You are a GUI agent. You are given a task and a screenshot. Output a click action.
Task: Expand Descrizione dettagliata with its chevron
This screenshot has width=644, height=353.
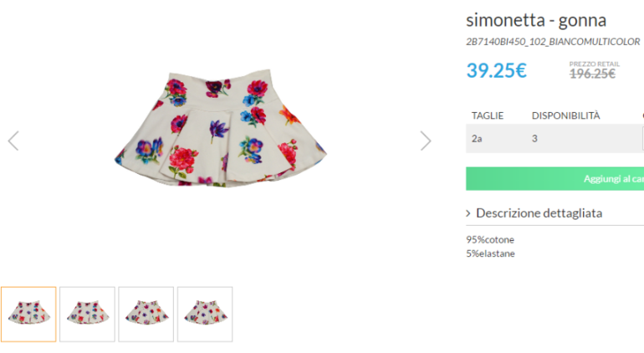pos(468,213)
